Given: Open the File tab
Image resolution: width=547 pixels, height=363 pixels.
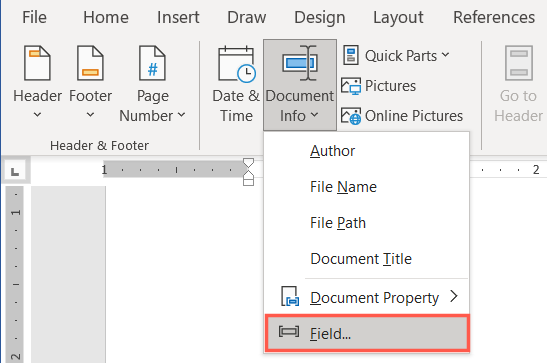Looking at the screenshot, I should tap(34, 17).
